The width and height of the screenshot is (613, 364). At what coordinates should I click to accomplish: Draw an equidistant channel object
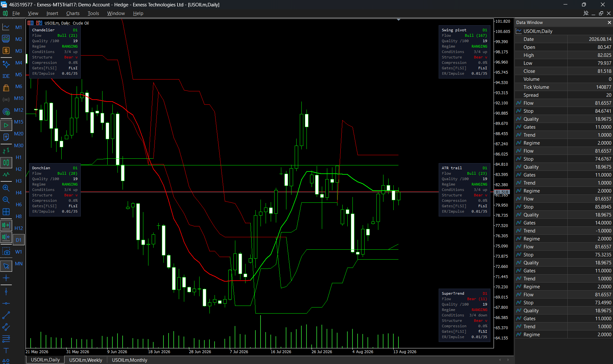(6, 327)
